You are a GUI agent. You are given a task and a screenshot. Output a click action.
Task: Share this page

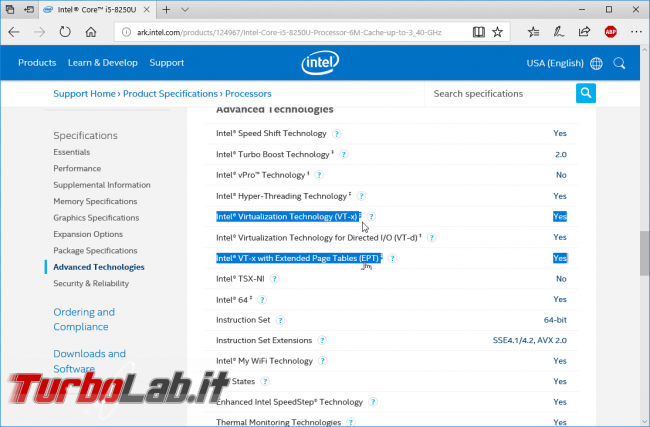pos(585,32)
